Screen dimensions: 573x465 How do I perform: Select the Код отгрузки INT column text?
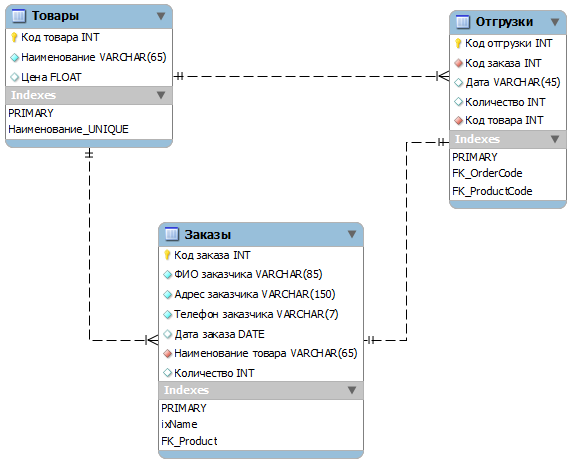pos(508,43)
